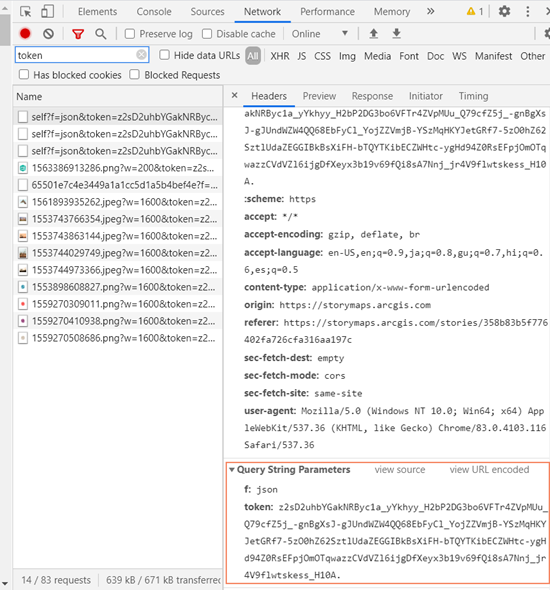Expand more DevTools tabs with the double chevron
Viewport: 550px width, 590px height.
click(x=431, y=12)
